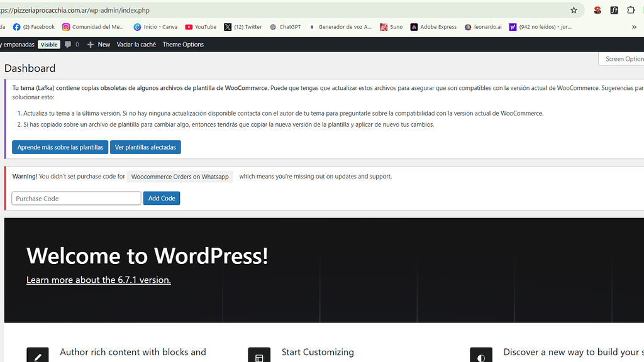The height and width of the screenshot is (362, 644).
Task: Open the Yahoo mail (942 no leídos) bookmark
Action: point(540,27)
